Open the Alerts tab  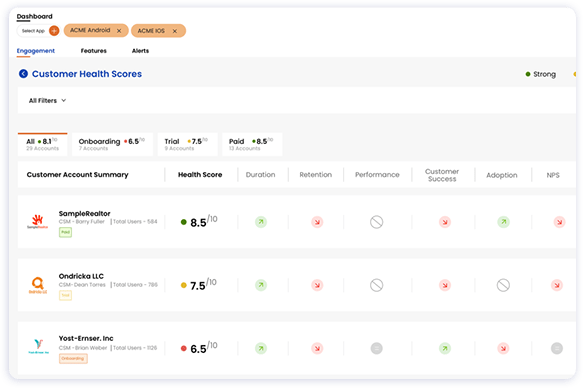pyautogui.click(x=141, y=51)
